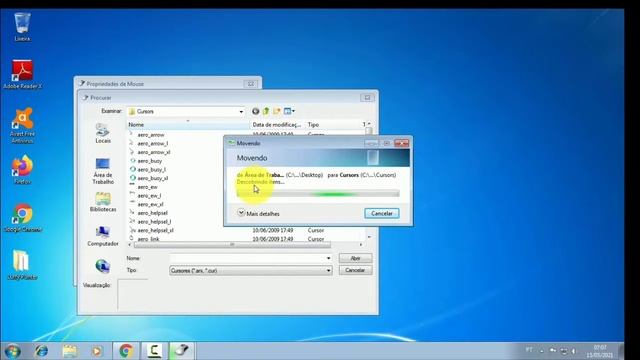The image size is (640, 360).
Task: Click the network icon in the system tray
Action: (x=564, y=351)
